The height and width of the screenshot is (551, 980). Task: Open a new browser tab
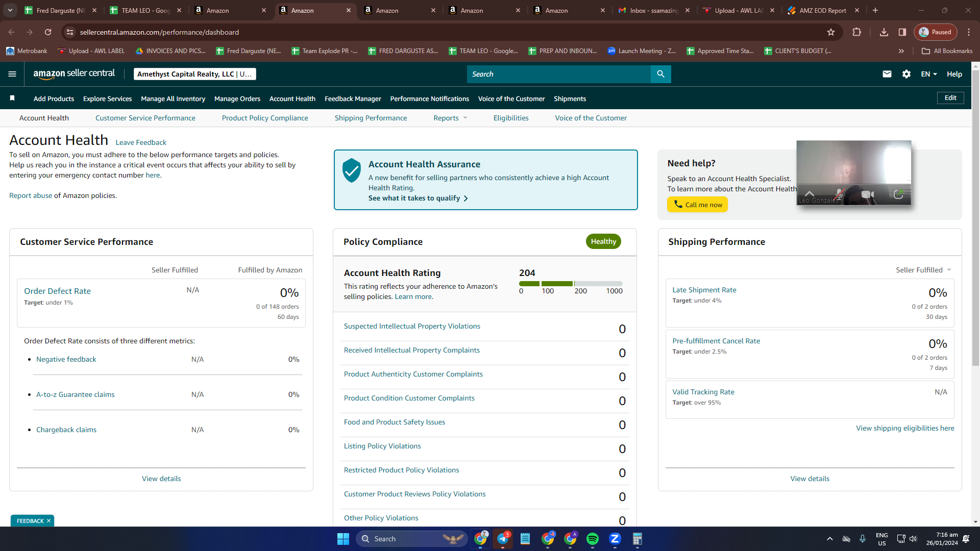click(875, 10)
